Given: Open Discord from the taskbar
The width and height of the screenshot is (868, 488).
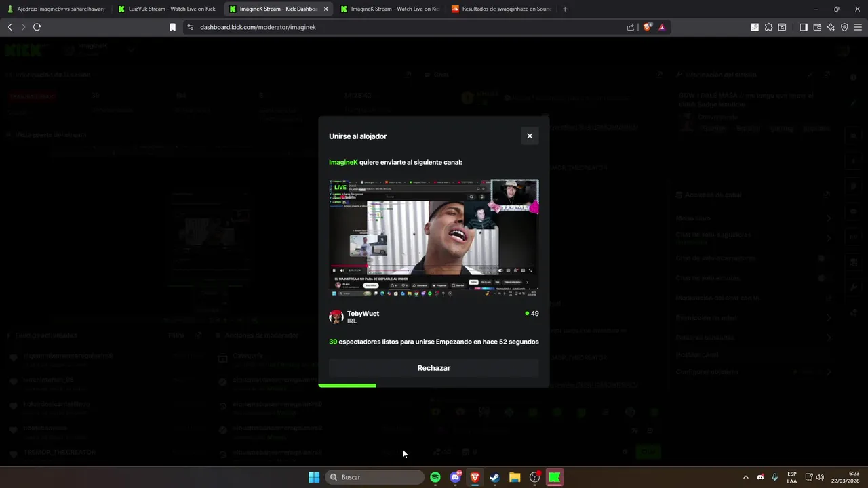Looking at the screenshot, I should [x=456, y=477].
